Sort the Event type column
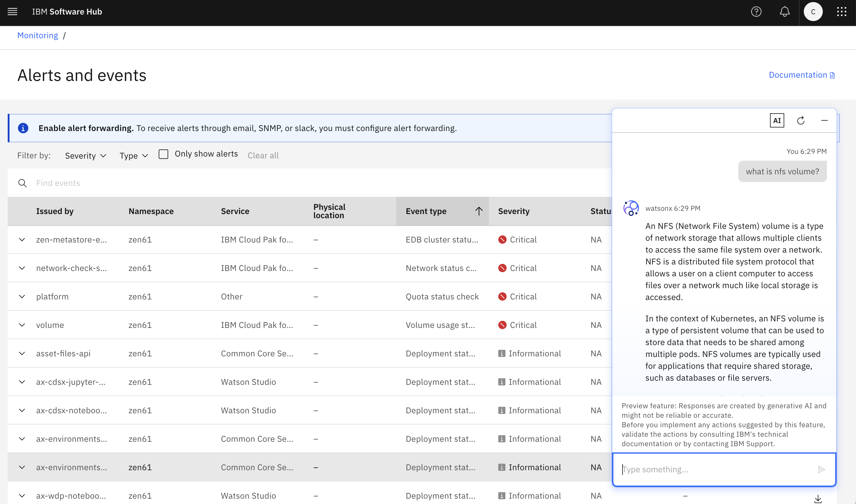 coord(479,211)
